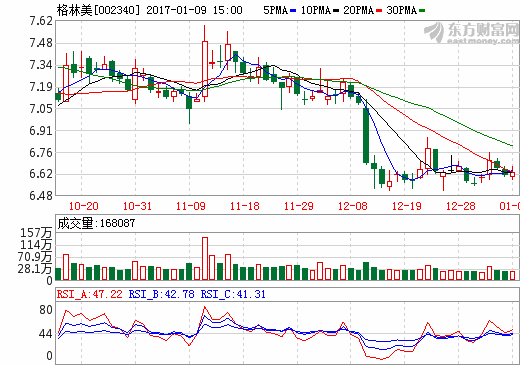Click the RSI_C:41.31 indicator label
520x365 pixels.
coord(233,294)
